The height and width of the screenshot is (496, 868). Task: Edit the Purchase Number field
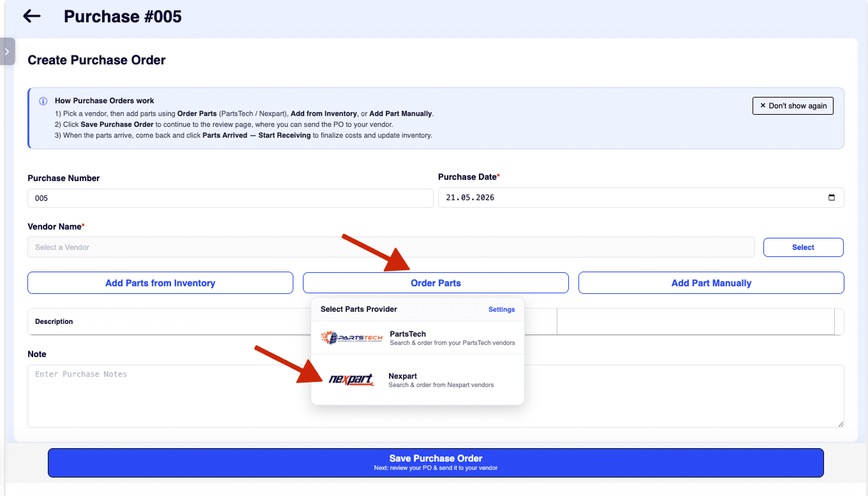click(x=230, y=198)
